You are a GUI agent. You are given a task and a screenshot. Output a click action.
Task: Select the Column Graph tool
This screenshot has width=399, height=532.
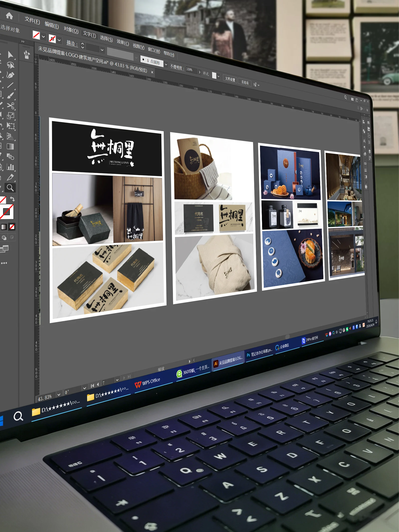coord(10,167)
